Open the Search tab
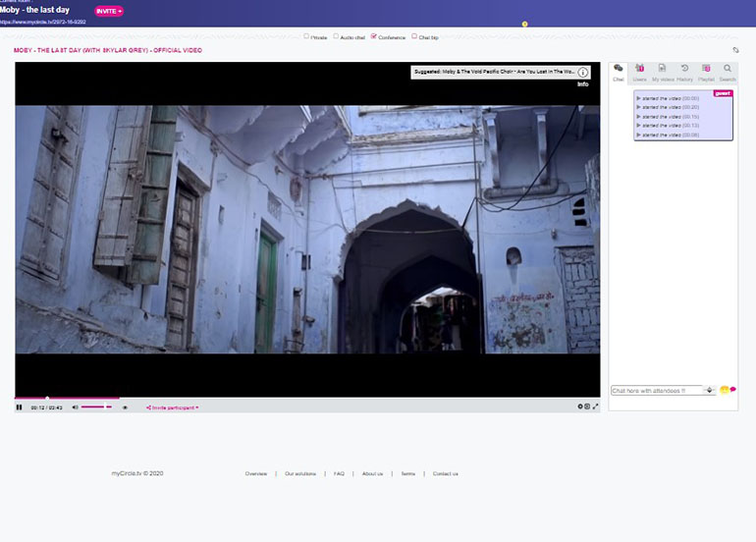This screenshot has width=756, height=542. click(x=728, y=73)
